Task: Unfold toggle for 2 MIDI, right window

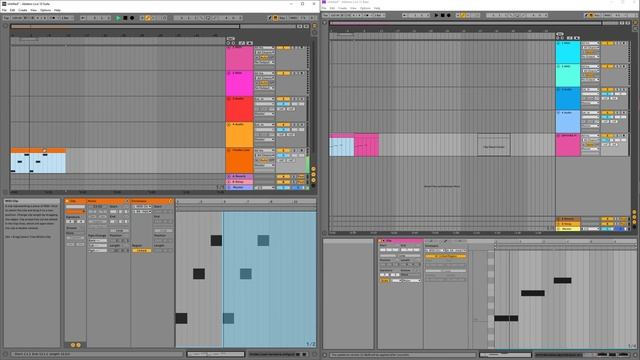Action: [x=559, y=67]
